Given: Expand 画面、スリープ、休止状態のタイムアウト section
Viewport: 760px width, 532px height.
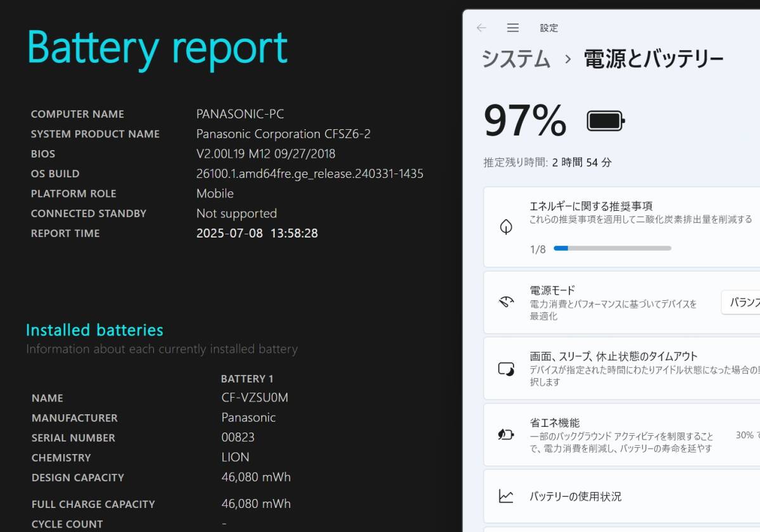Looking at the screenshot, I should 622,369.
